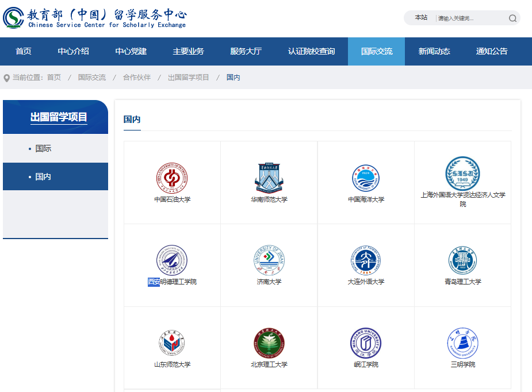Click 上海外国语大学贤达经济人文学院 name link
The height and width of the screenshot is (392, 532).
coord(463,199)
